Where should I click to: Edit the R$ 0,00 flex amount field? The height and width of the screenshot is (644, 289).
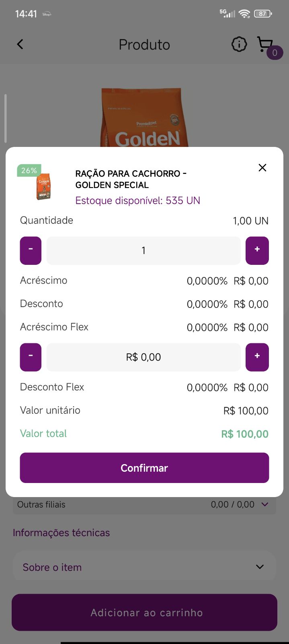tap(143, 357)
